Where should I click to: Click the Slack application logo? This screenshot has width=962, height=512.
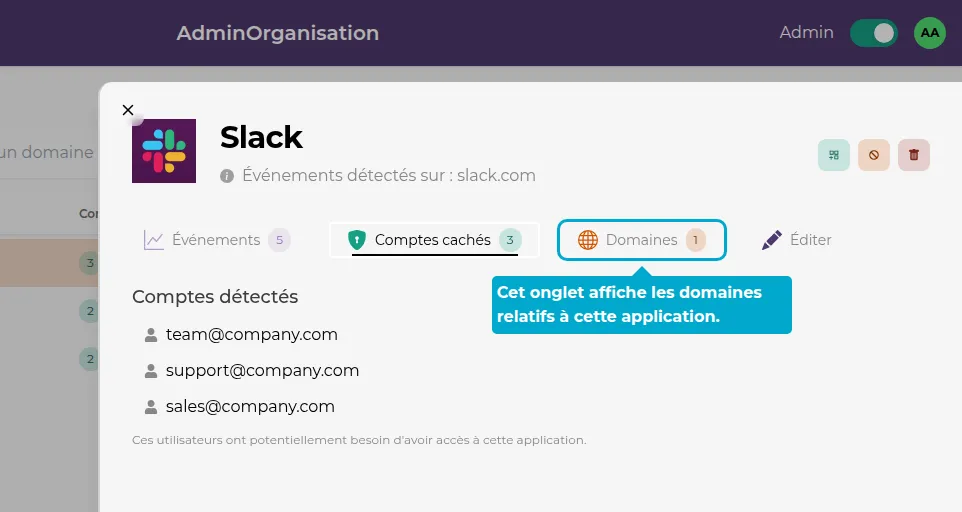tap(164, 151)
